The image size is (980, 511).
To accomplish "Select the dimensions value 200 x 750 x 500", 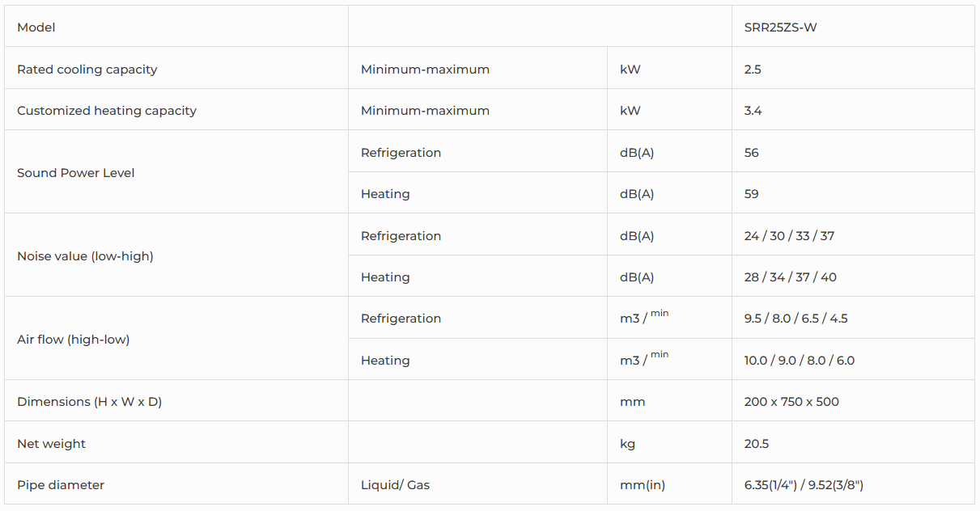I will point(791,402).
